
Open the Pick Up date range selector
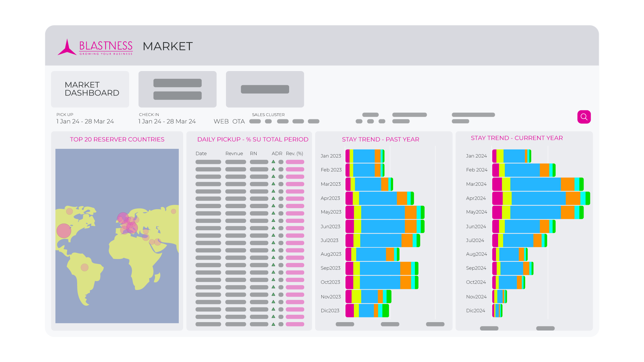tap(85, 121)
